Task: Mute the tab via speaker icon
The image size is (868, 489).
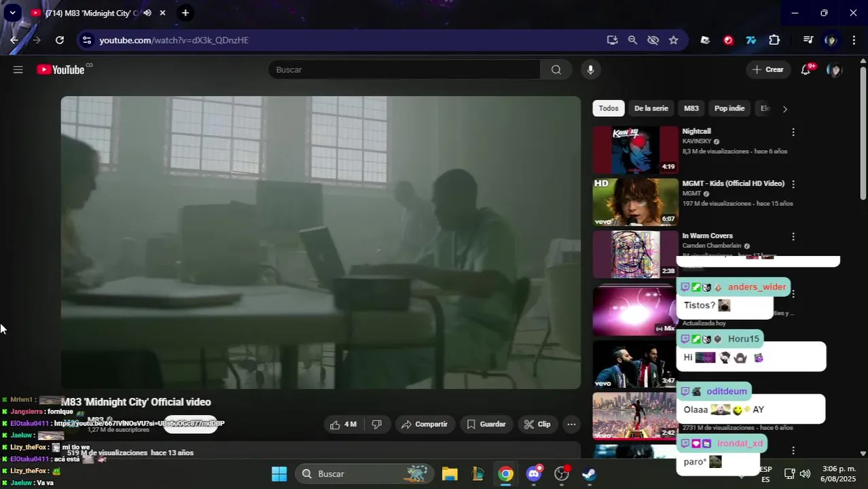Action: click(147, 13)
